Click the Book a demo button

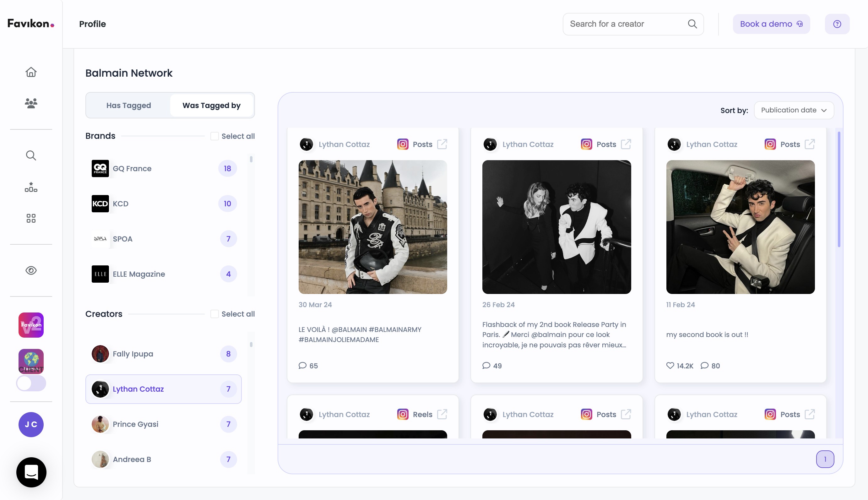[x=771, y=24]
